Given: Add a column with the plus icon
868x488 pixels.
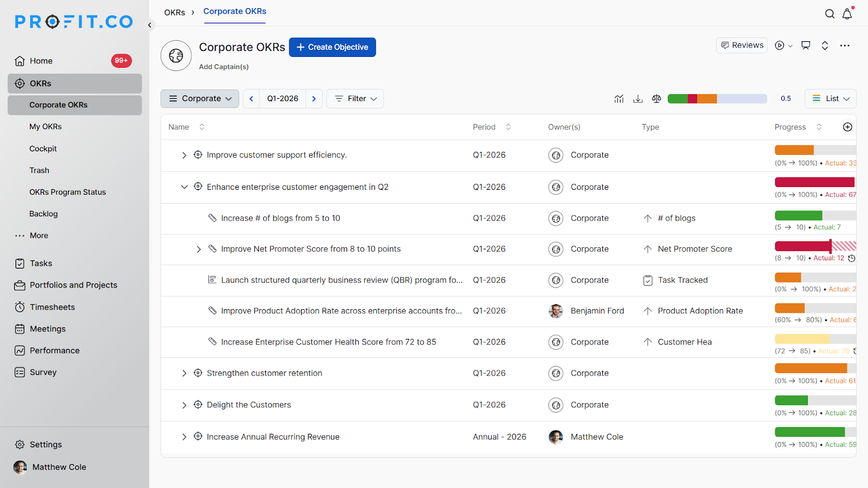Looking at the screenshot, I should click(847, 127).
